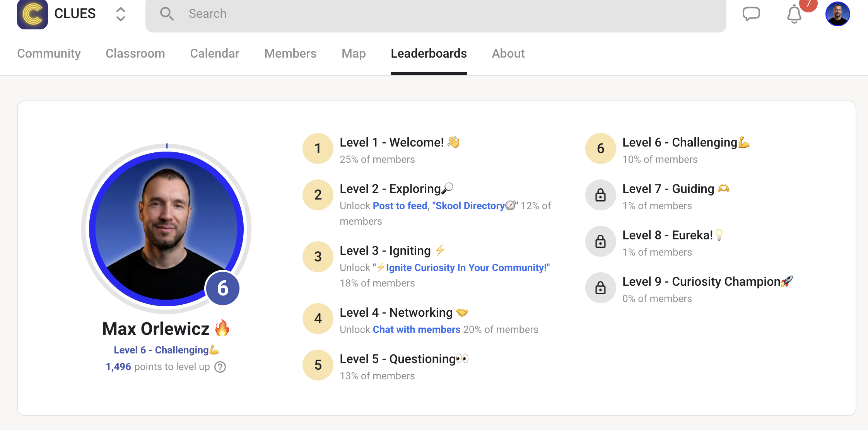
Task: Open the notifications bell
Action: coord(794,14)
